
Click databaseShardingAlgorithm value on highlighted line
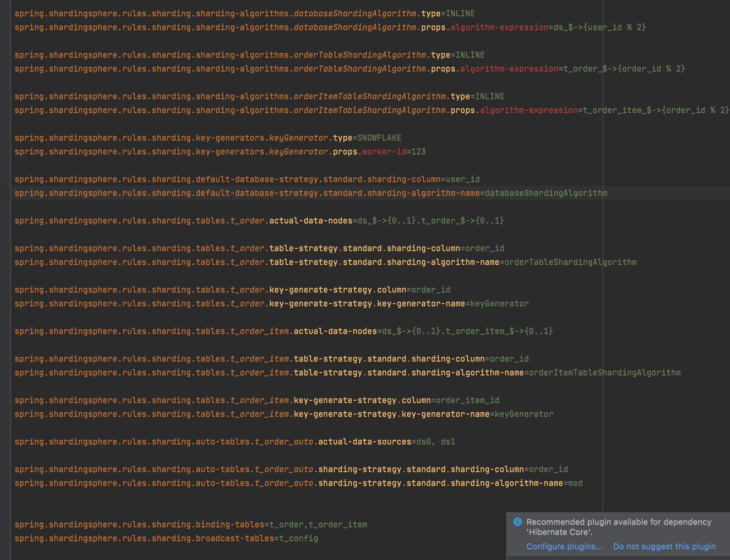click(546, 193)
